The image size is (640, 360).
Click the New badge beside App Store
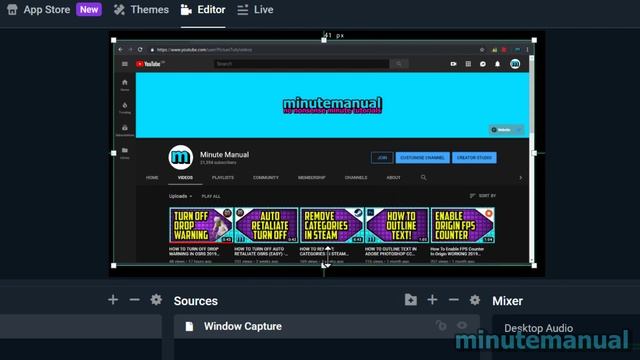click(x=89, y=10)
